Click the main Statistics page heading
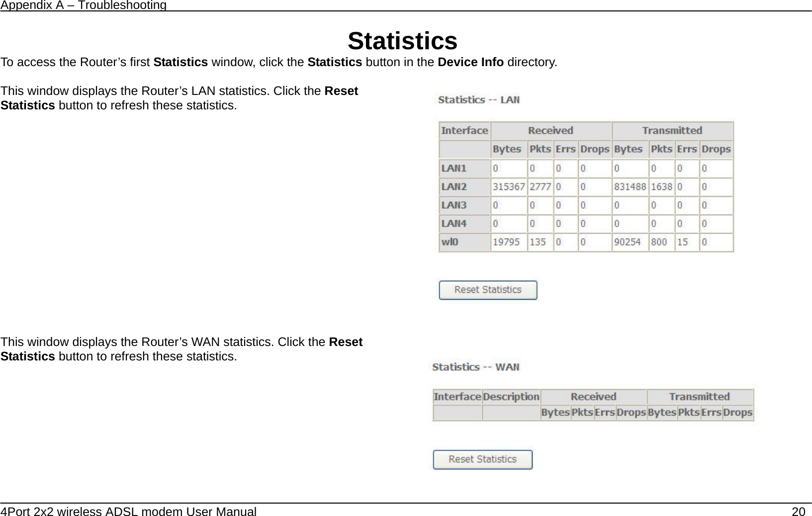 coord(402,41)
